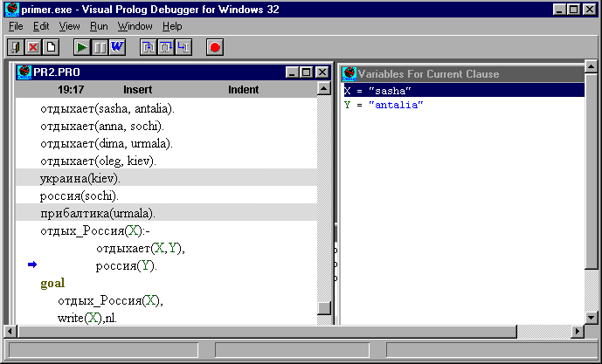This screenshot has width=602, height=364.
Task: Open the File menu
Action: (x=16, y=26)
